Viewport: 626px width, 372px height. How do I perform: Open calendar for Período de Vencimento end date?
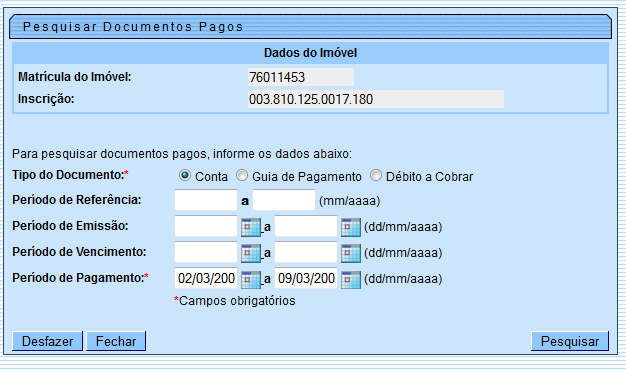[351, 253]
